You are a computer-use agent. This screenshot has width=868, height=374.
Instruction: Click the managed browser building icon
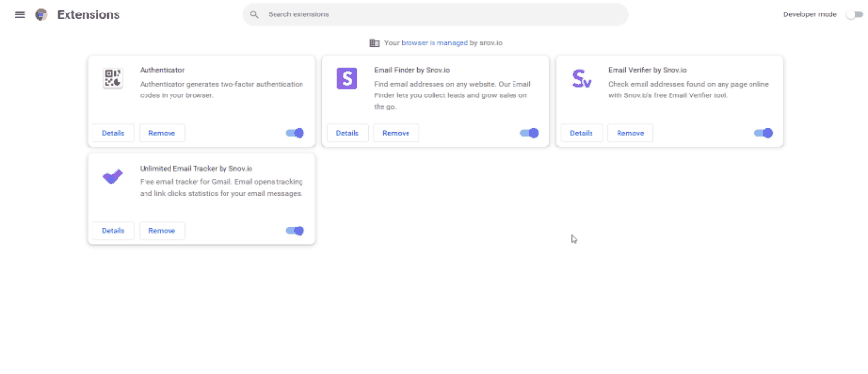point(374,42)
